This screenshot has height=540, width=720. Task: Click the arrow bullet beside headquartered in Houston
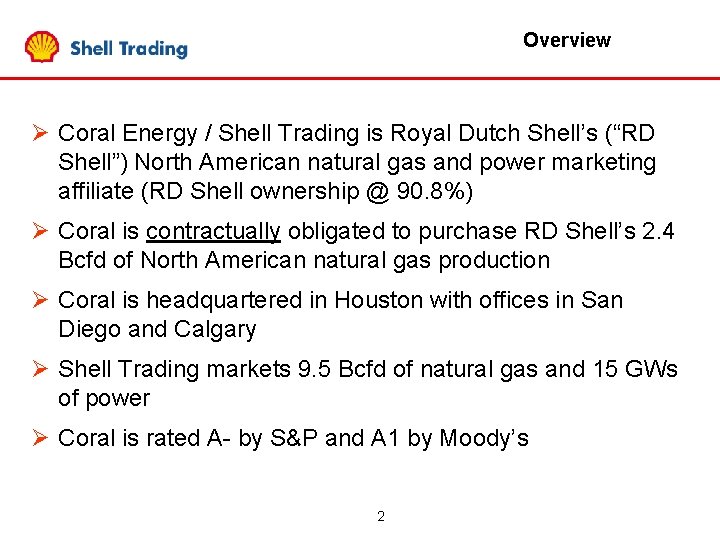point(40,300)
